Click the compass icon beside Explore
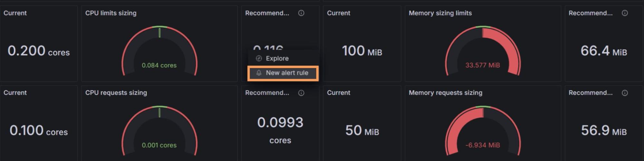 [259, 58]
